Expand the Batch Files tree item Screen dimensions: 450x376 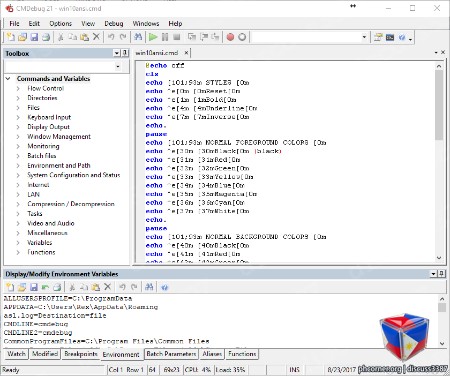pos(18,156)
